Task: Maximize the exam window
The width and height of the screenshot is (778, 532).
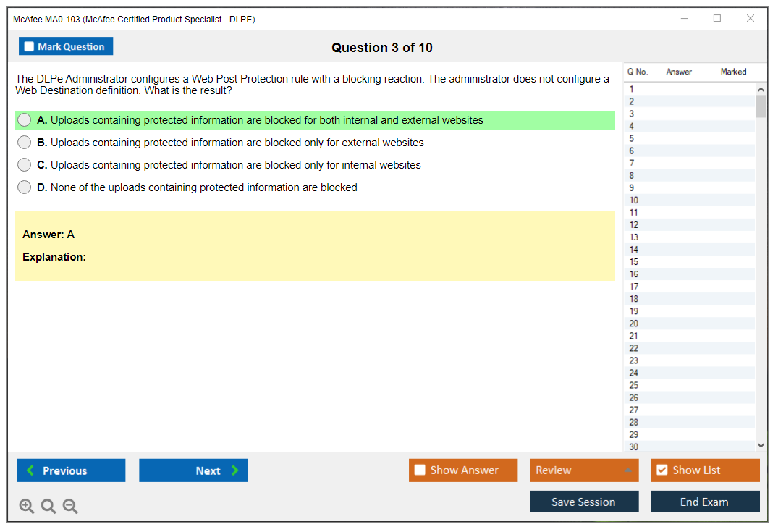Action: [x=717, y=19]
